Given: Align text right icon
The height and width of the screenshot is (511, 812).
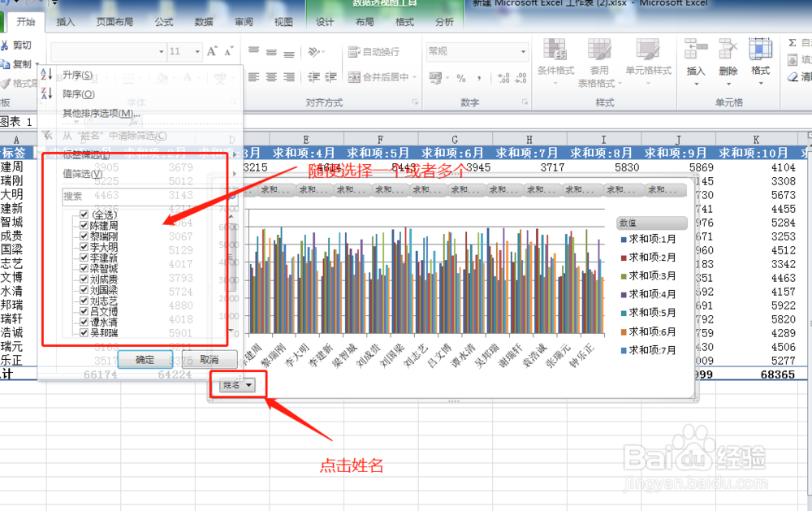Looking at the screenshot, I should pos(289,77).
